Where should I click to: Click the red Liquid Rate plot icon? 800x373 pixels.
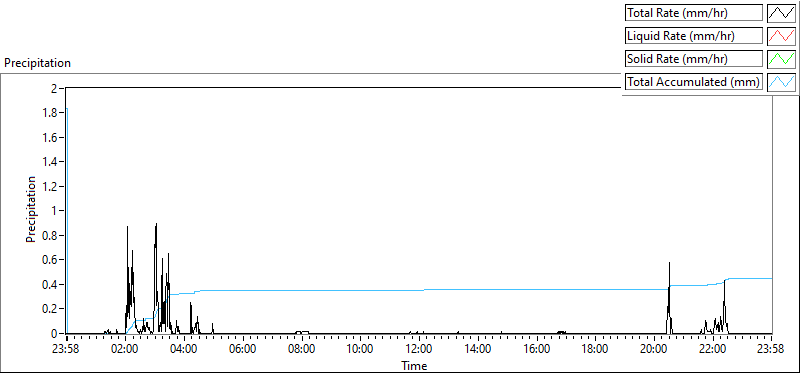pos(781,36)
